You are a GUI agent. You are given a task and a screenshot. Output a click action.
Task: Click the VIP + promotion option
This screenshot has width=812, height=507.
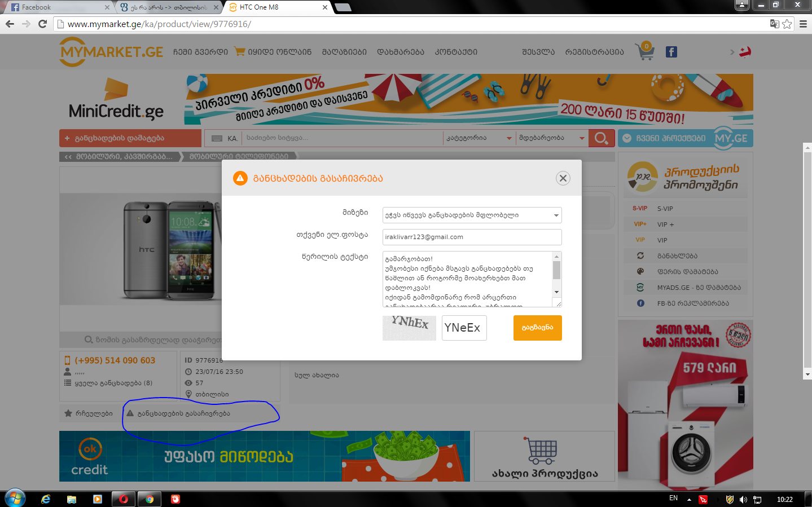pos(686,224)
